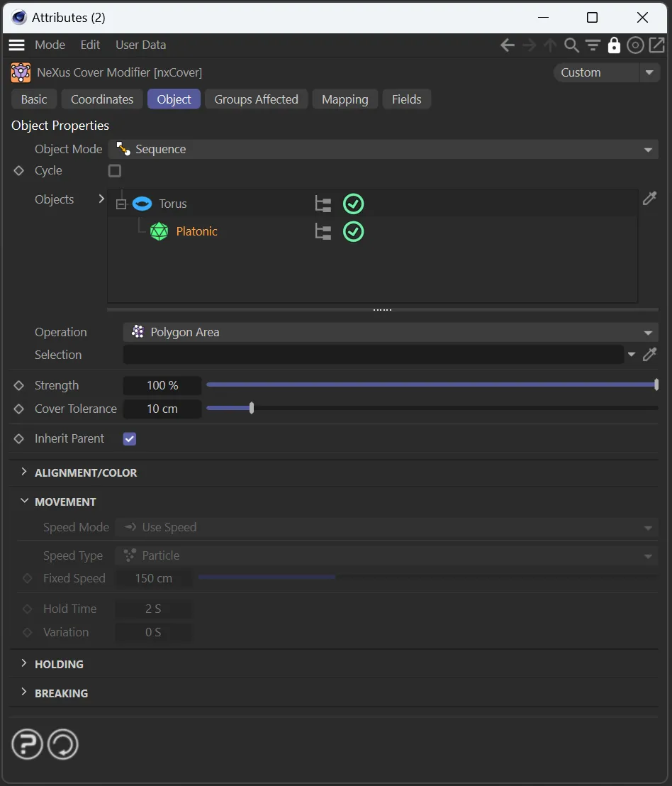This screenshot has width=672, height=786.
Task: Click the Cover Tolerance slider
Action: coord(431,409)
